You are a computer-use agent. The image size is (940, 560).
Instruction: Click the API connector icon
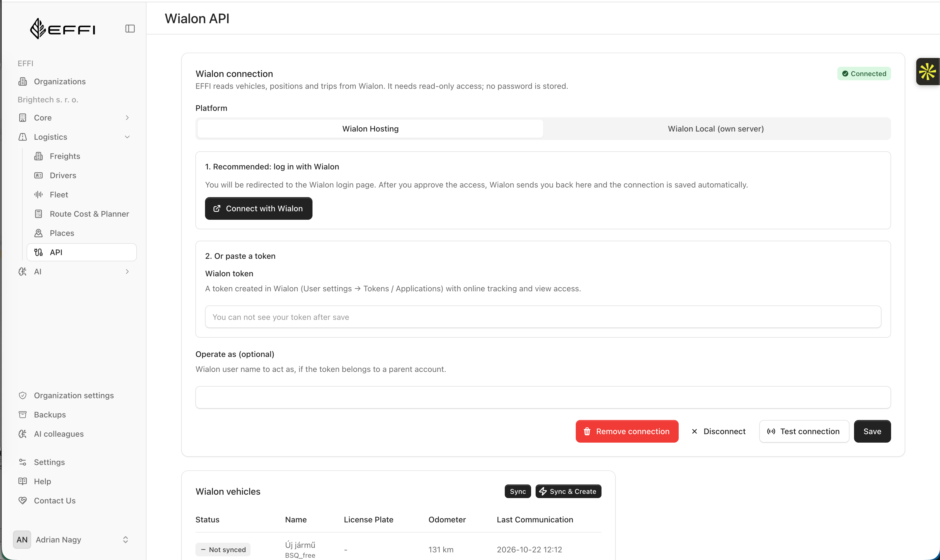click(38, 253)
